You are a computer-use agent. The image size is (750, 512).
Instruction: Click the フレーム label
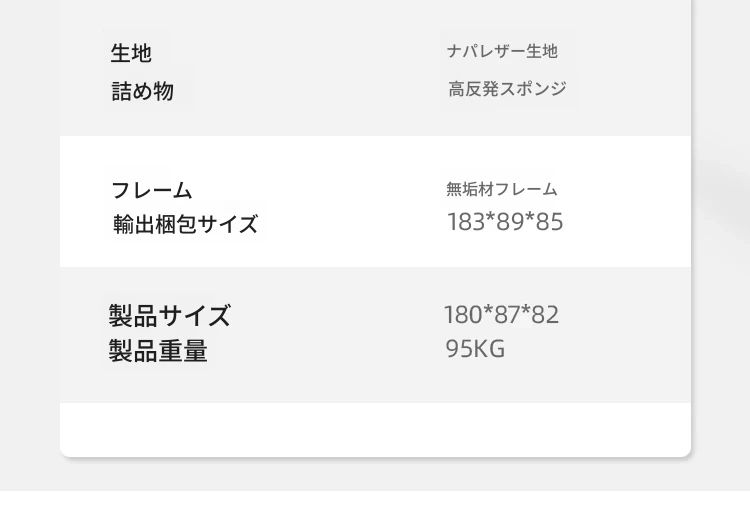[152, 190]
